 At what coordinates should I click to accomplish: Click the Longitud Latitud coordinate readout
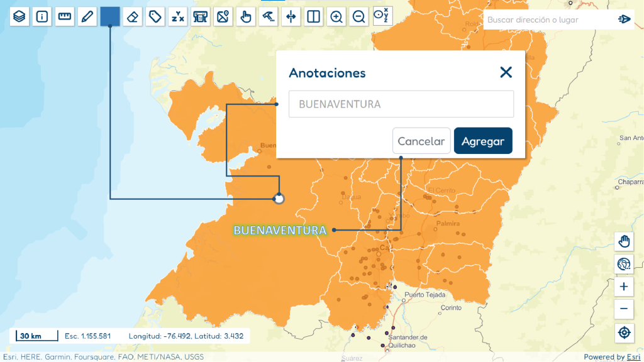186,336
